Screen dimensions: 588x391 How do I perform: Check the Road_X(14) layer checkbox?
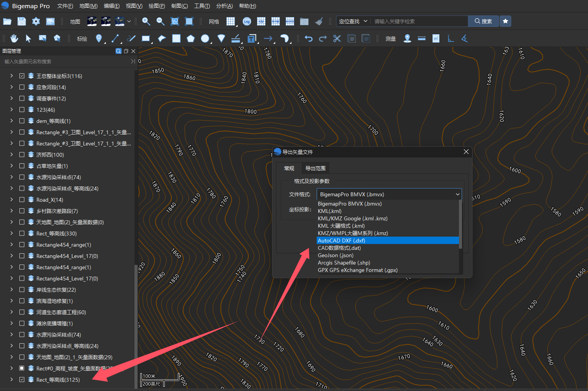[22, 200]
